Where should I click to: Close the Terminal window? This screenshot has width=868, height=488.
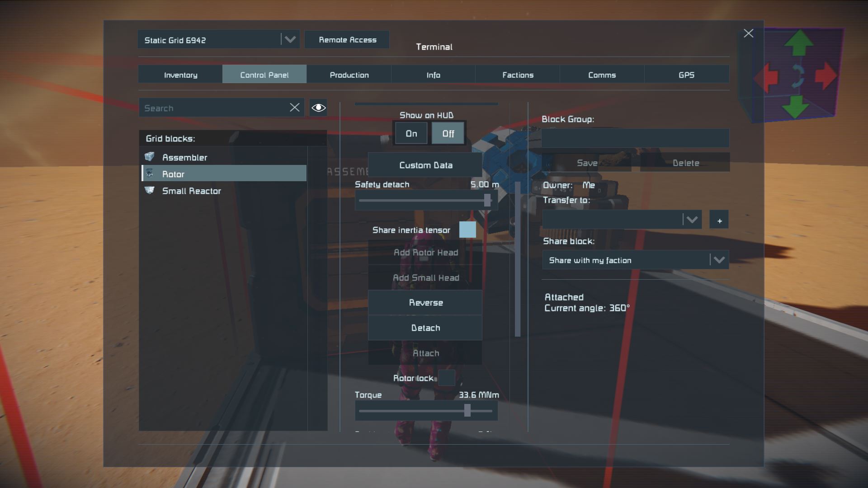tap(748, 33)
